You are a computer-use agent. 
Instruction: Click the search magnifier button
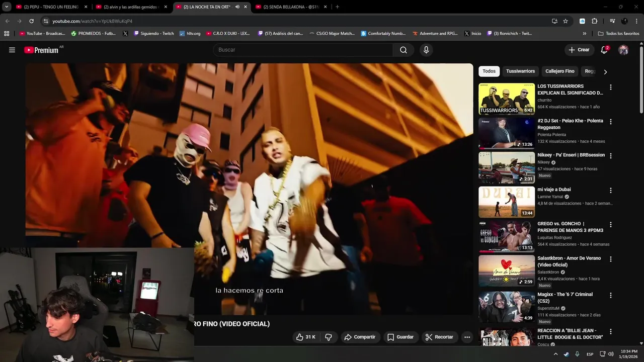404,50
